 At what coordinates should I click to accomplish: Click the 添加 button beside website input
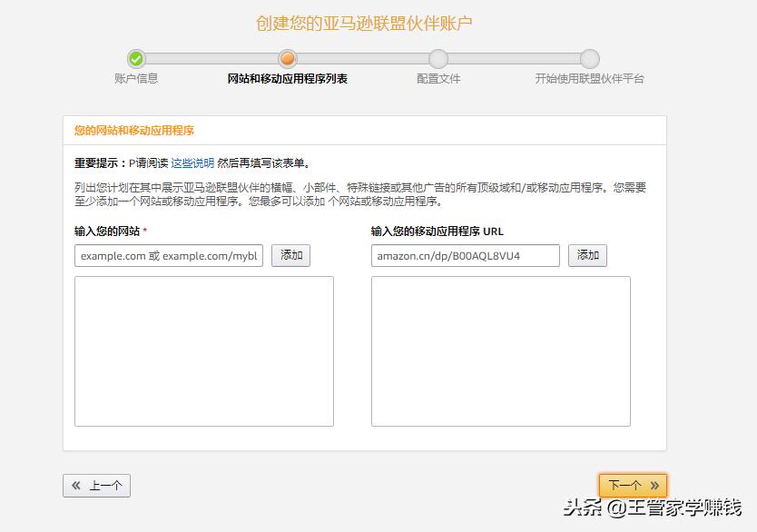tap(290, 255)
